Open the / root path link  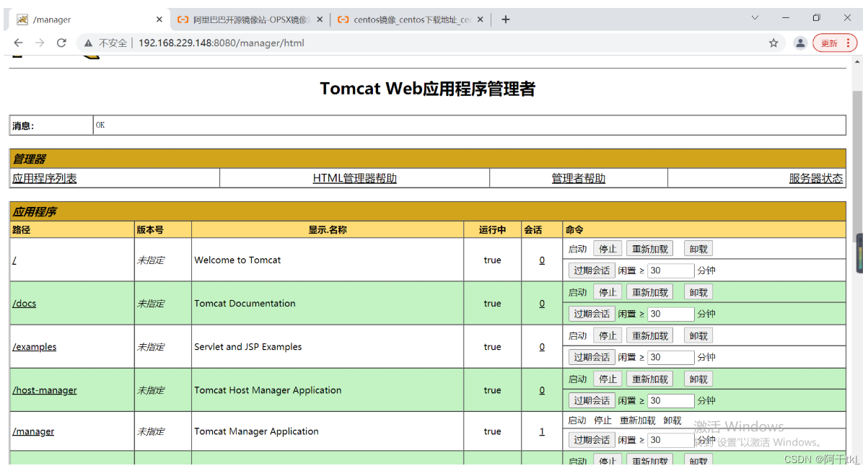coord(14,260)
